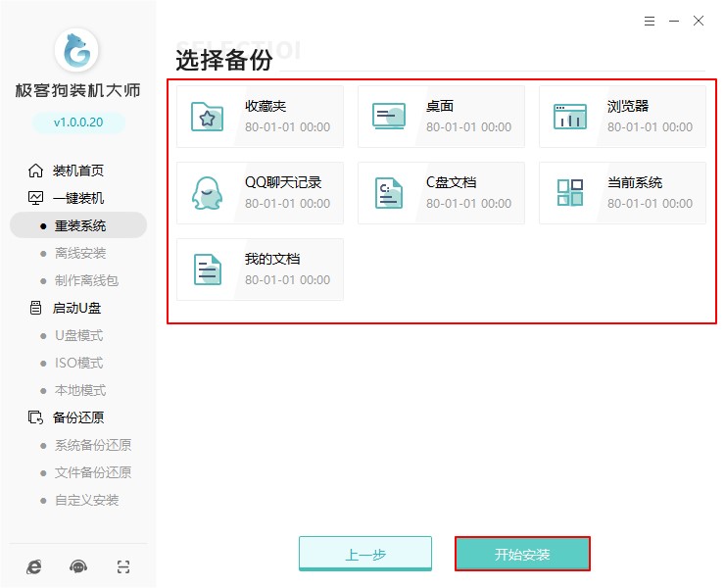
Task: Click the scan frame icon in sidebar footer
Action: coord(122,566)
